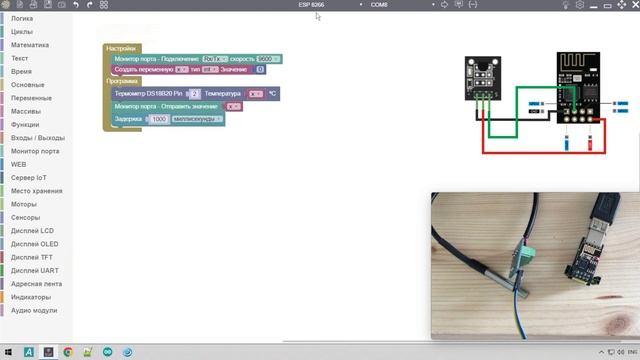The width and height of the screenshot is (640, 360).
Task: Open the Дисплей LCD category
Action: (32, 231)
